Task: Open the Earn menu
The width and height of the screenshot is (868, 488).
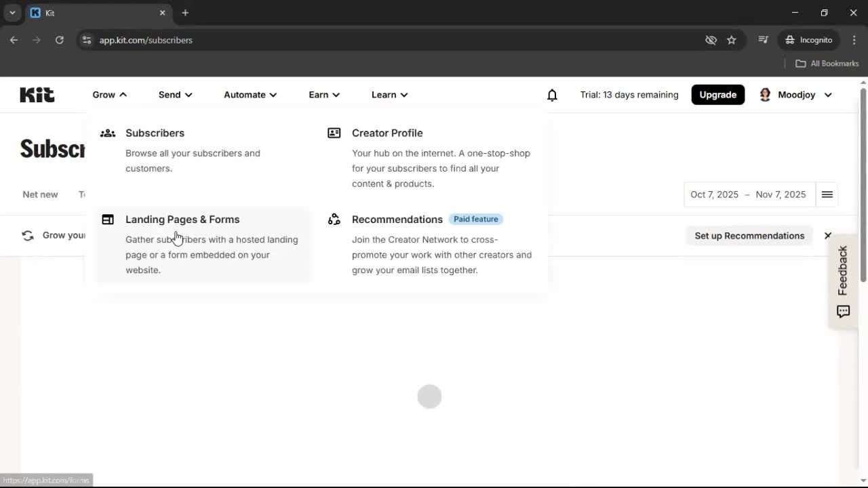Action: click(323, 95)
